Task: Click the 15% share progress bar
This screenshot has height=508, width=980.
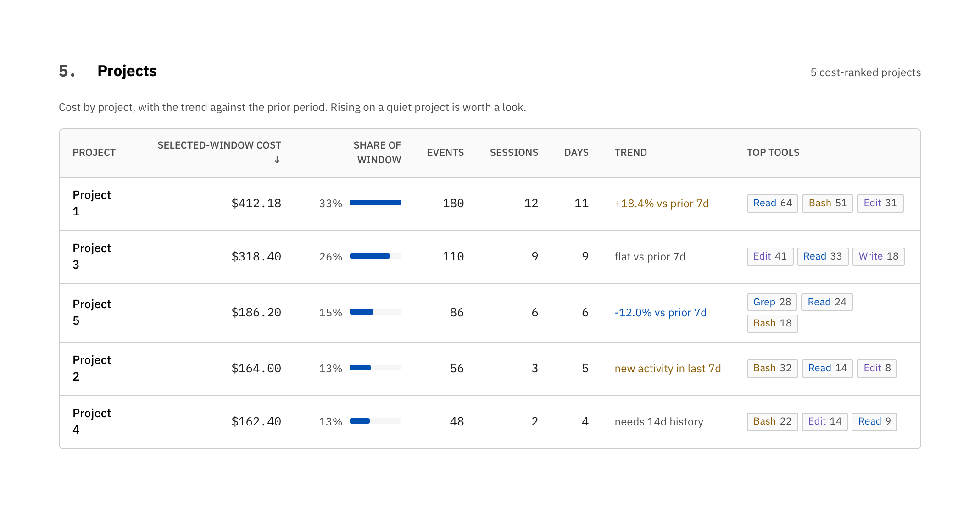Action: [x=375, y=312]
